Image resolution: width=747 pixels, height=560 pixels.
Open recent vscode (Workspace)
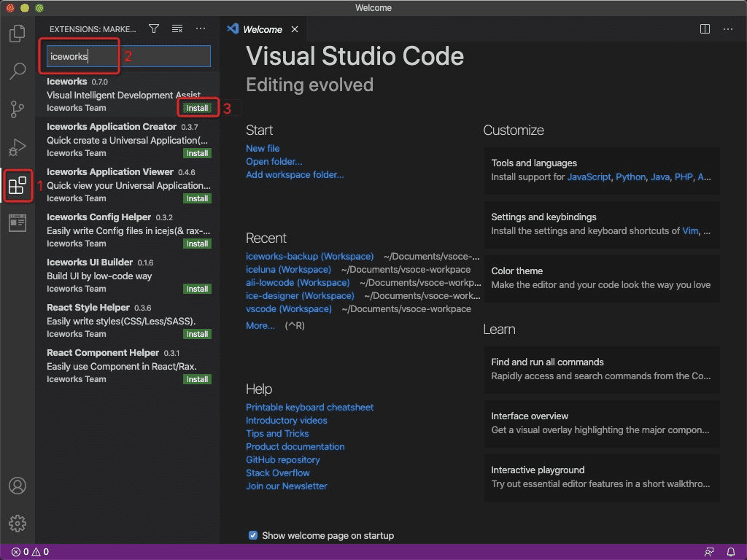tap(289, 309)
